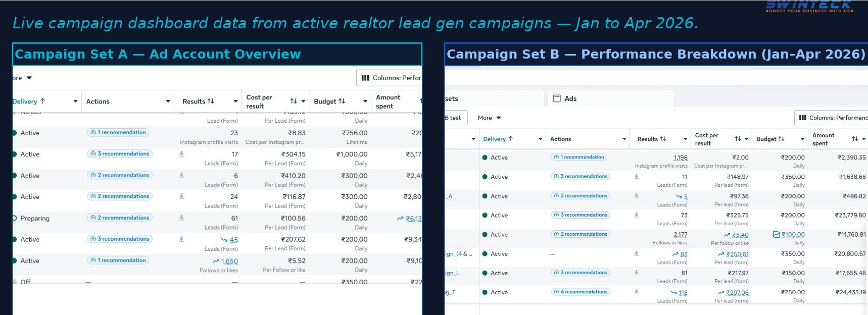Click download icon in Set A's ₹116.87 cost row
The image size is (868, 315).
click(x=181, y=196)
